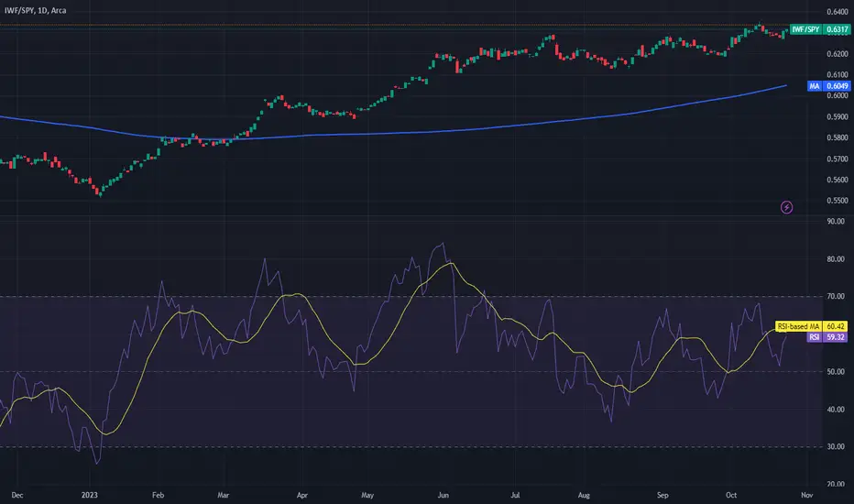Click the 60.42 RSI-based MA value

point(835,326)
